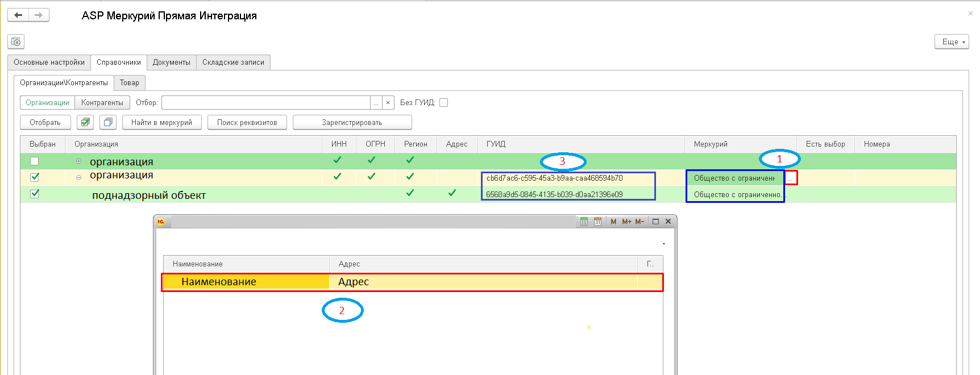
Task: Close the popup selection window
Action: pos(668,222)
